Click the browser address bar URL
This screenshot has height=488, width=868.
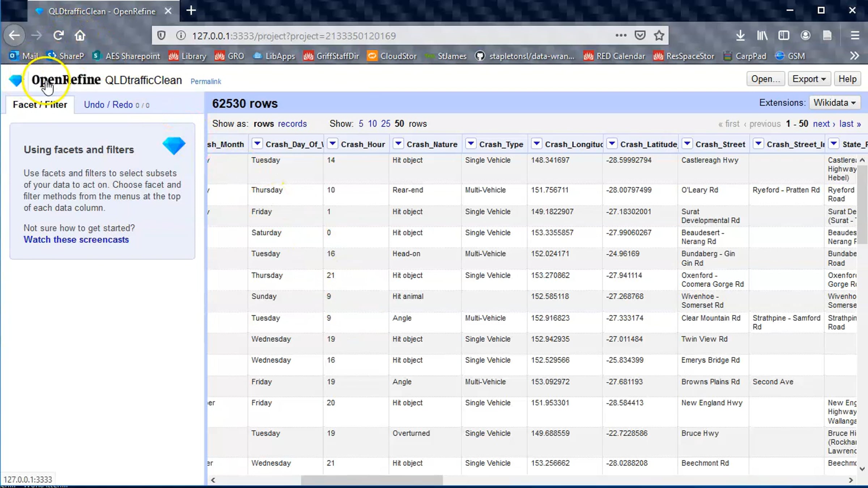(294, 36)
